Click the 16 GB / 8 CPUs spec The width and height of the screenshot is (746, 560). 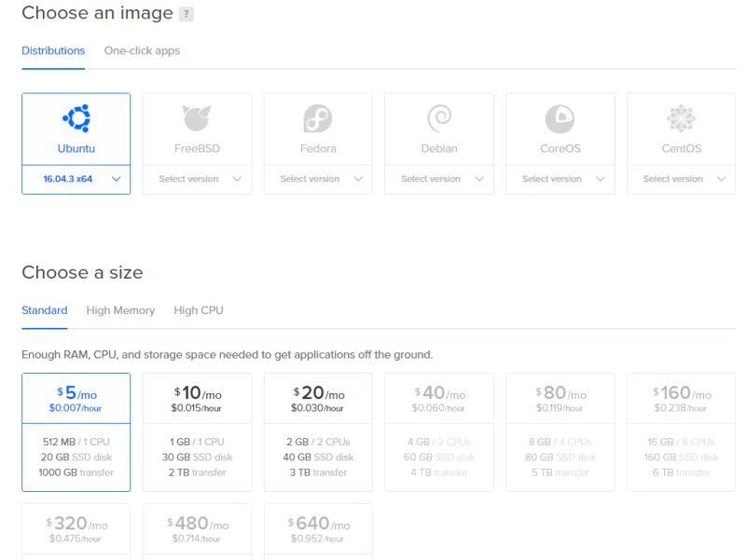pyautogui.click(x=682, y=442)
